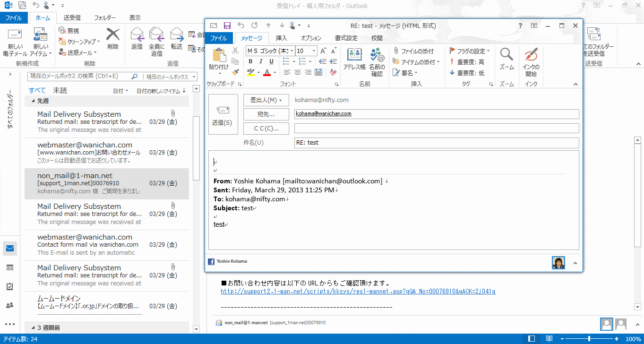This screenshot has height=344, width=644.
Task: Open People view in the left navigation bar
Action: click(x=10, y=305)
